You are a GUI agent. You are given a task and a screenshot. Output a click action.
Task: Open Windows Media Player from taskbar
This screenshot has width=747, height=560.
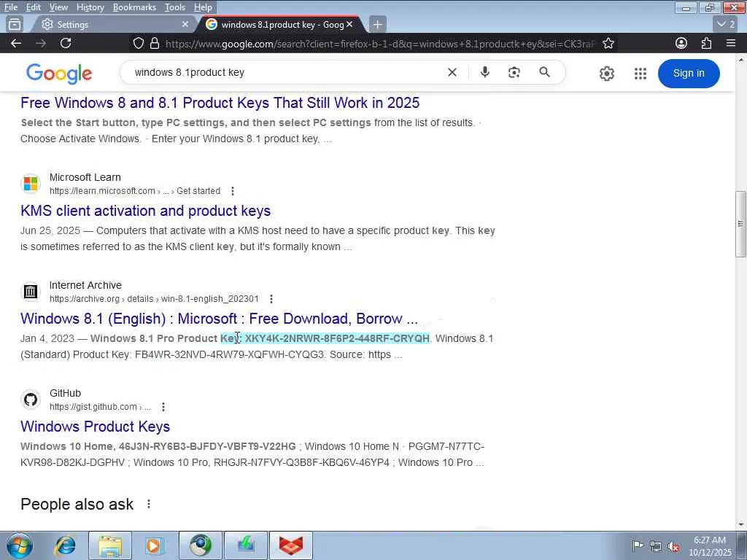[154, 545]
